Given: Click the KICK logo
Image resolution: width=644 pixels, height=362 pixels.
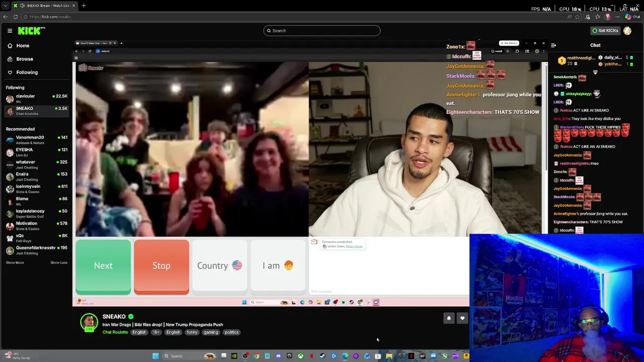Looking at the screenshot, I should [x=31, y=31].
